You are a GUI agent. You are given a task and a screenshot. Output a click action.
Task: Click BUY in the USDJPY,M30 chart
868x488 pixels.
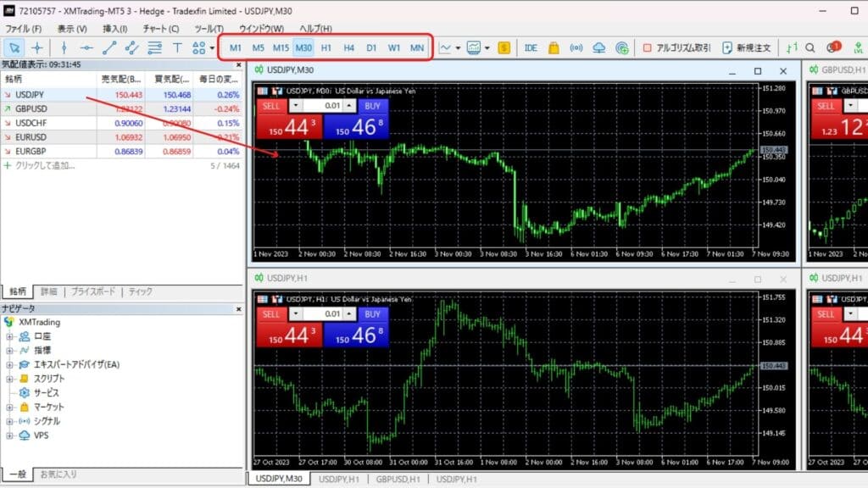373,106
